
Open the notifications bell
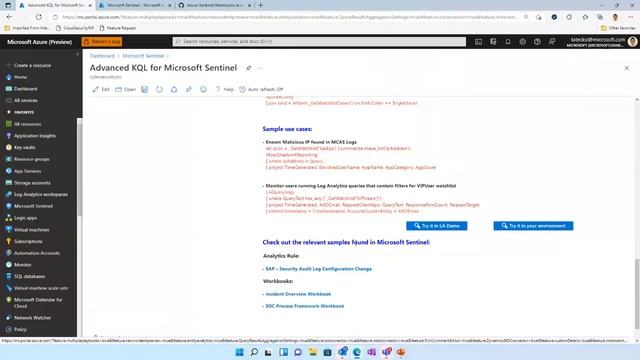[508, 42]
